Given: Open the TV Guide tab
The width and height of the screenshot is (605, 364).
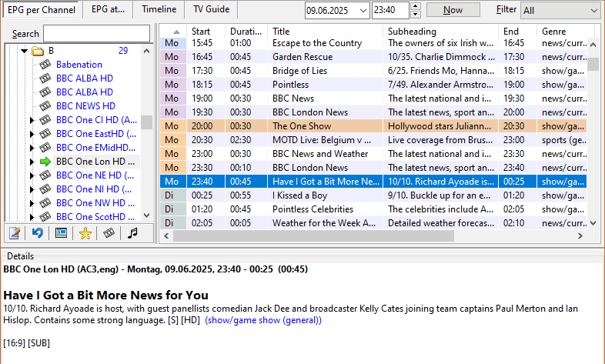Looking at the screenshot, I should point(211,9).
